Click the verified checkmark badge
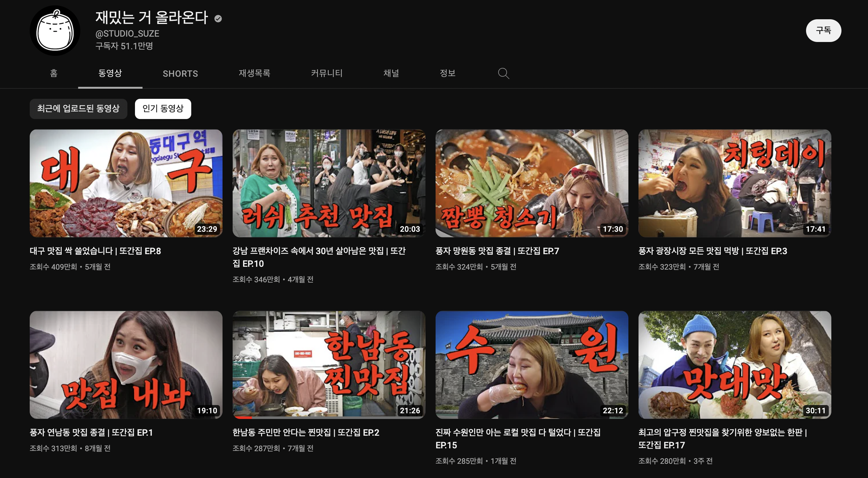This screenshot has height=478, width=868. click(x=218, y=19)
